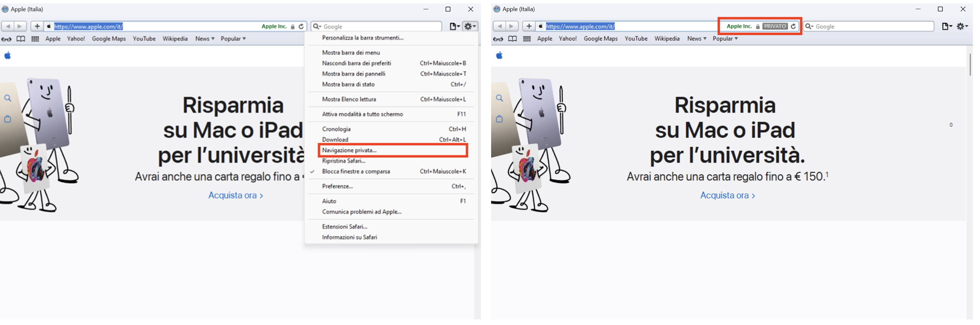The width and height of the screenshot is (980, 325).
Task: Open Informazioni su Safari menu item
Action: 391,237
